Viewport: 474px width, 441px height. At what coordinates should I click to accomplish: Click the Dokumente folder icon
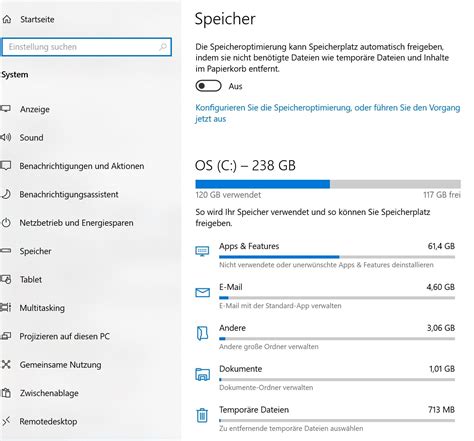coord(202,374)
